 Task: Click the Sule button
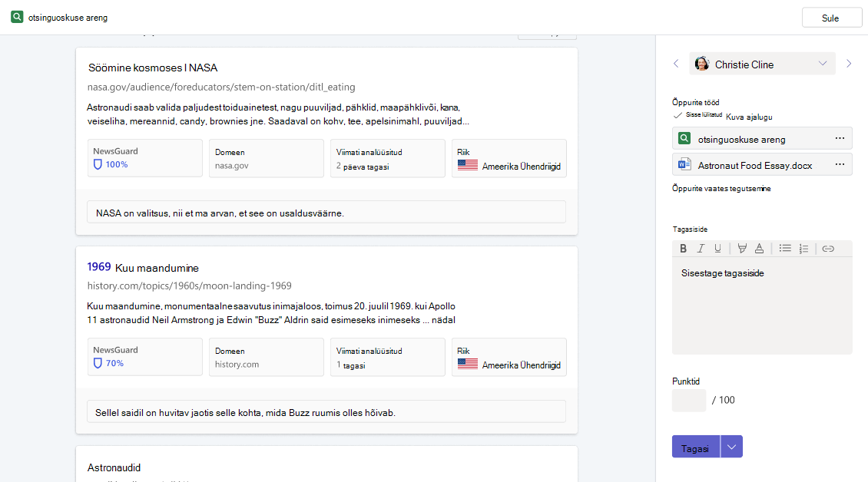pyautogui.click(x=831, y=18)
